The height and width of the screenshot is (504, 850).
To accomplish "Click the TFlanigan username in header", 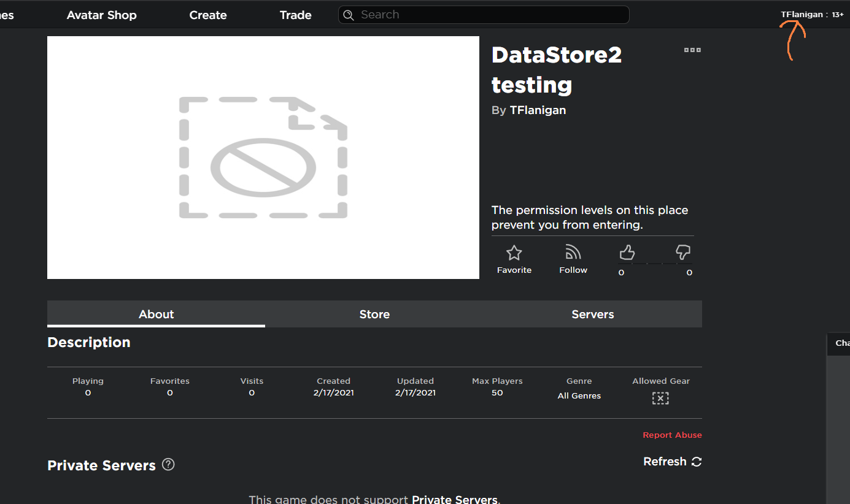I will (x=802, y=14).
